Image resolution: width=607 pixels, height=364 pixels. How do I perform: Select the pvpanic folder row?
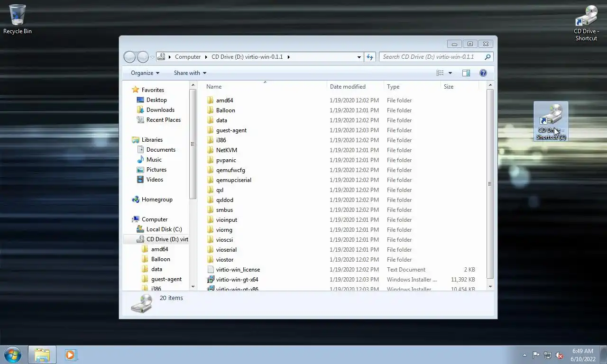click(x=341, y=160)
